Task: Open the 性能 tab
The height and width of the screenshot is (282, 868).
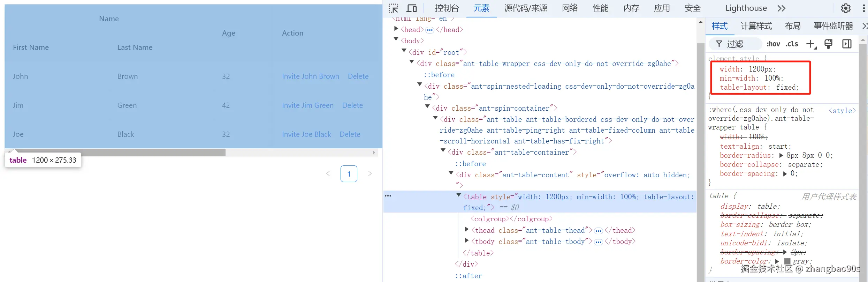Action: (x=601, y=8)
